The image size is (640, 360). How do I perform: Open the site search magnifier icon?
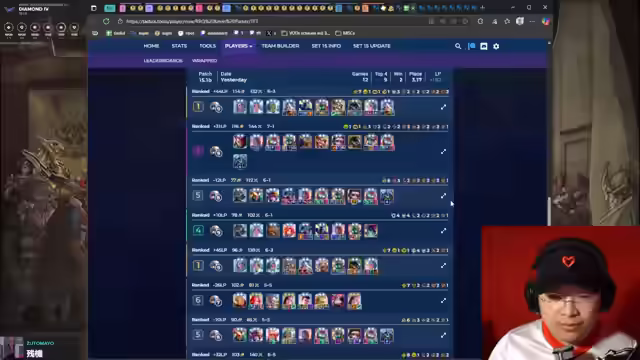coord(458,47)
